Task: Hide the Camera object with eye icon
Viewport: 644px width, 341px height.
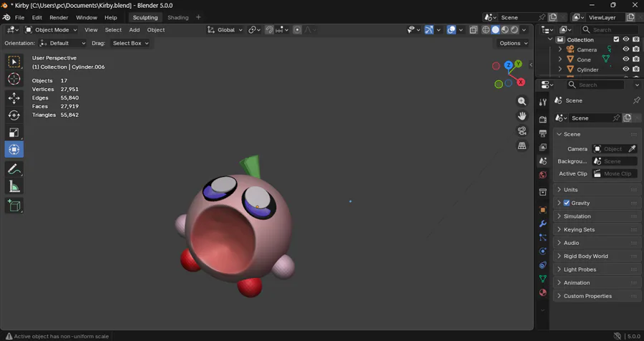Action: pos(626,49)
